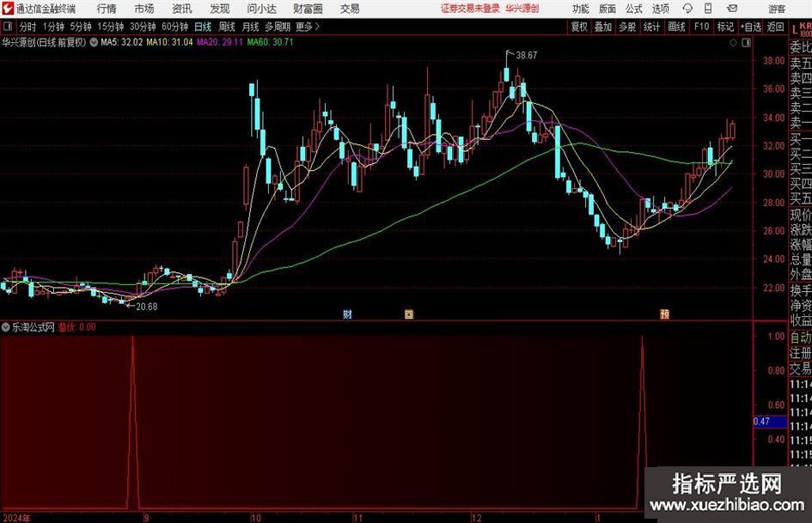
Task: Toggle the 乐淘公式网 indicator panel settings circle
Action: pyautogui.click(x=7, y=327)
